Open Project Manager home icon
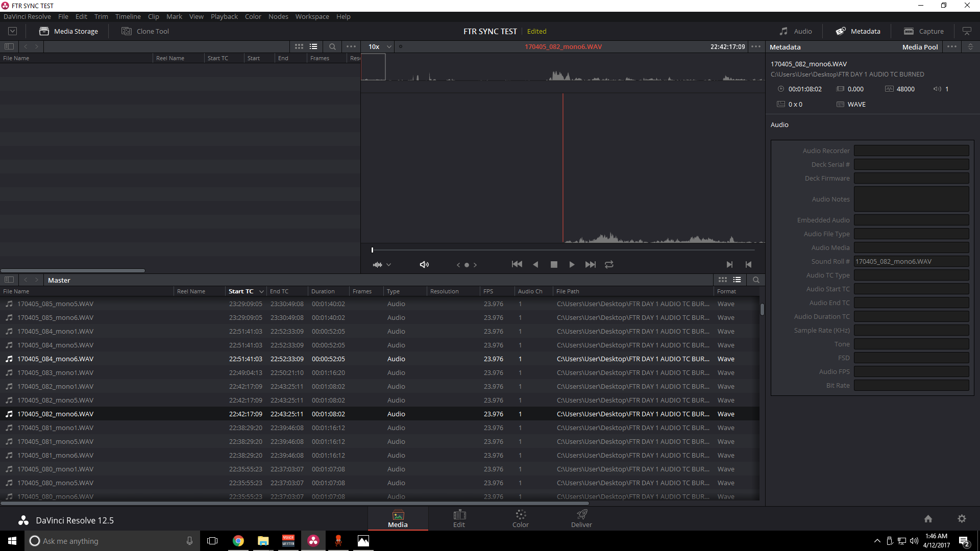 click(x=928, y=519)
